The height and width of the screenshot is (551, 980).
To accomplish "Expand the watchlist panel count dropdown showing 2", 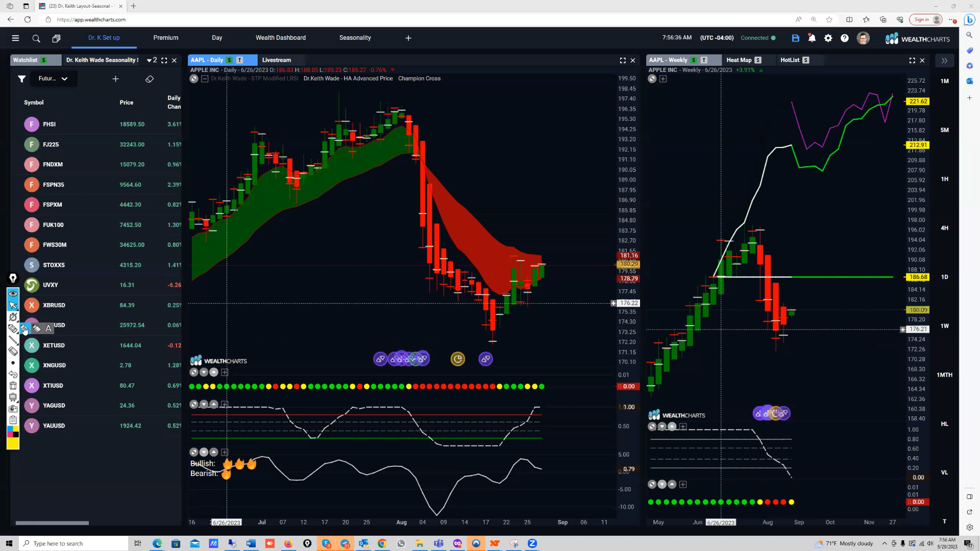I will pyautogui.click(x=152, y=60).
